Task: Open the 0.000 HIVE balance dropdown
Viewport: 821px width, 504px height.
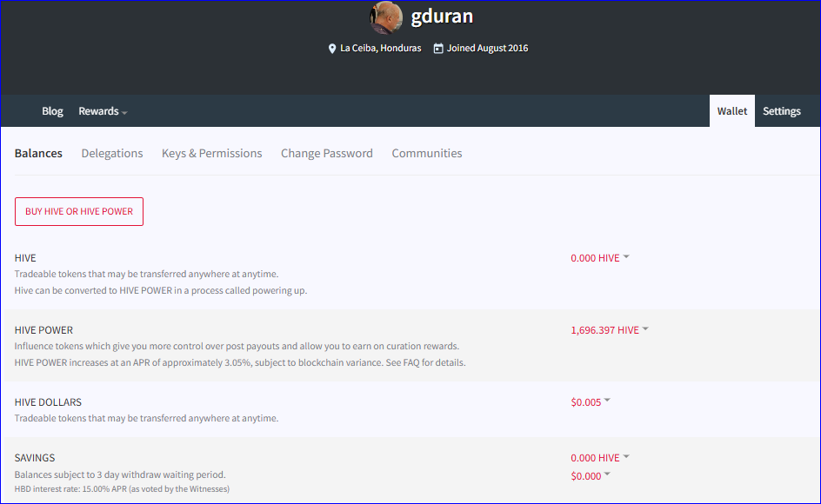Action: 600,258
